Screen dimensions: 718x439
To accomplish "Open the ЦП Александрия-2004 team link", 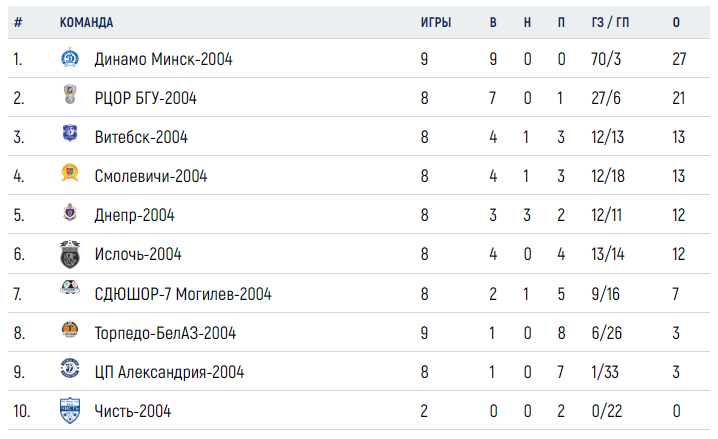I will click(x=169, y=372).
